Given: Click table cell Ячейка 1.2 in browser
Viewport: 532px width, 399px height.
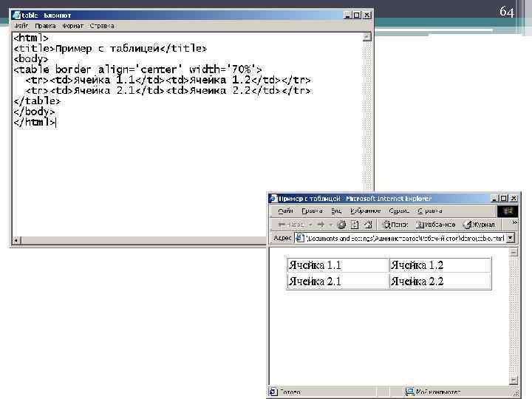Looking at the screenshot, I should coord(440,265).
